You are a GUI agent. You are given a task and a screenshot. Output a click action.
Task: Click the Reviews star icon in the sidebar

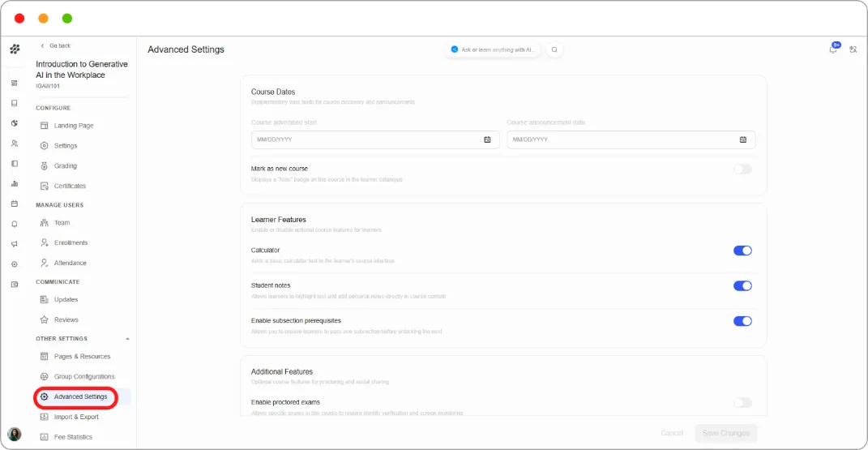(x=45, y=320)
